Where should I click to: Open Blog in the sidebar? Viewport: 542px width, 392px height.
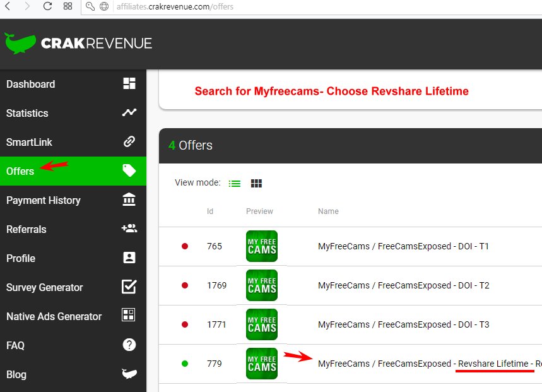click(73, 374)
